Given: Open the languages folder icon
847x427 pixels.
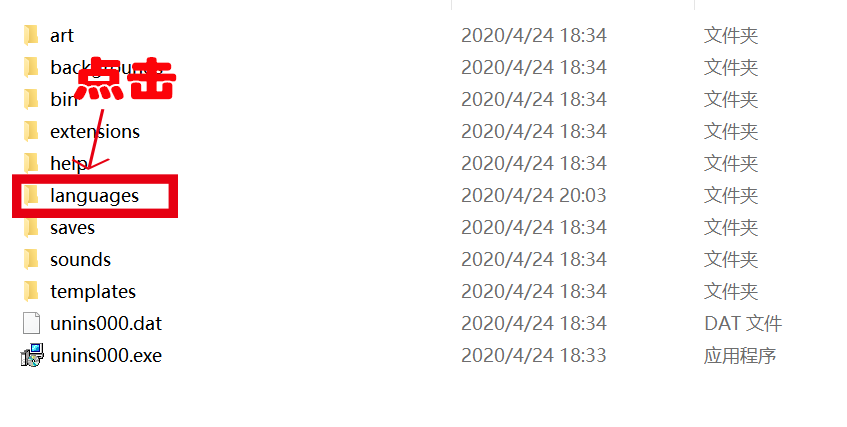Looking at the screenshot, I should coord(31,195).
